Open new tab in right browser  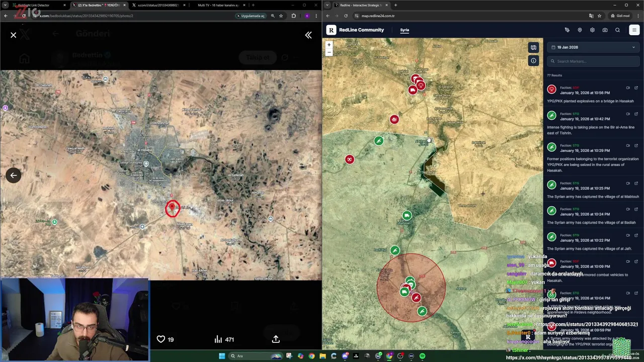click(x=395, y=5)
